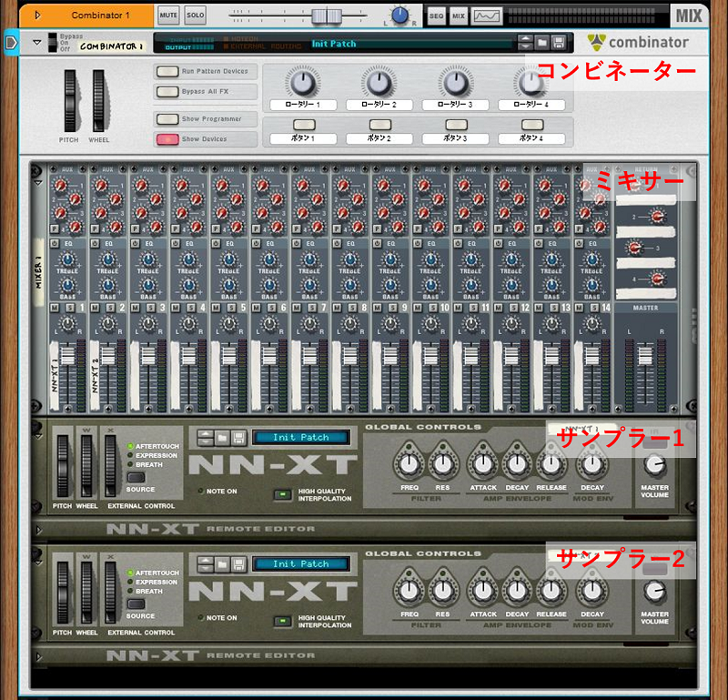The width and height of the screenshot is (728, 700).
Task: Click the track level fader in Combinator 1 header
Action: [327, 15]
